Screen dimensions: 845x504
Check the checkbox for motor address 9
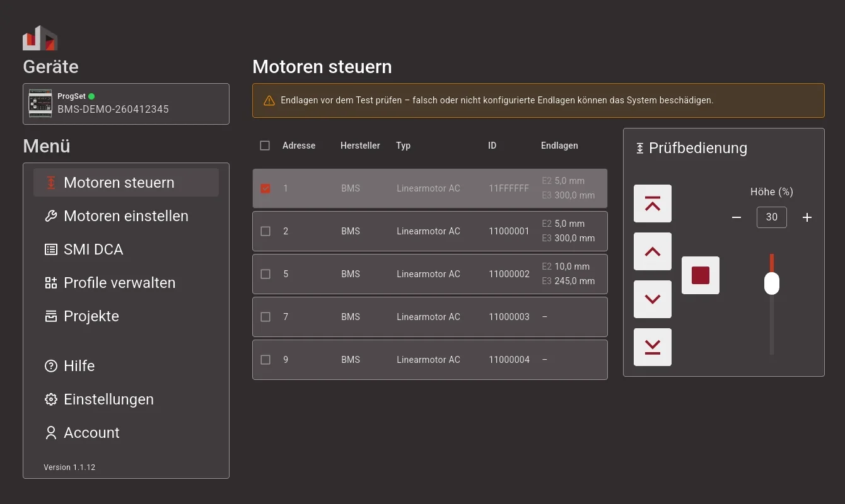tap(265, 360)
